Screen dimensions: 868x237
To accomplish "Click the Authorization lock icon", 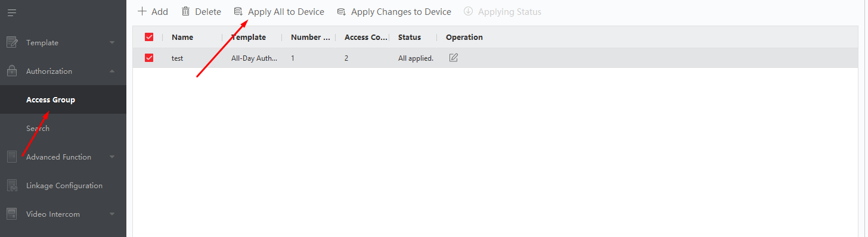I will (12, 71).
